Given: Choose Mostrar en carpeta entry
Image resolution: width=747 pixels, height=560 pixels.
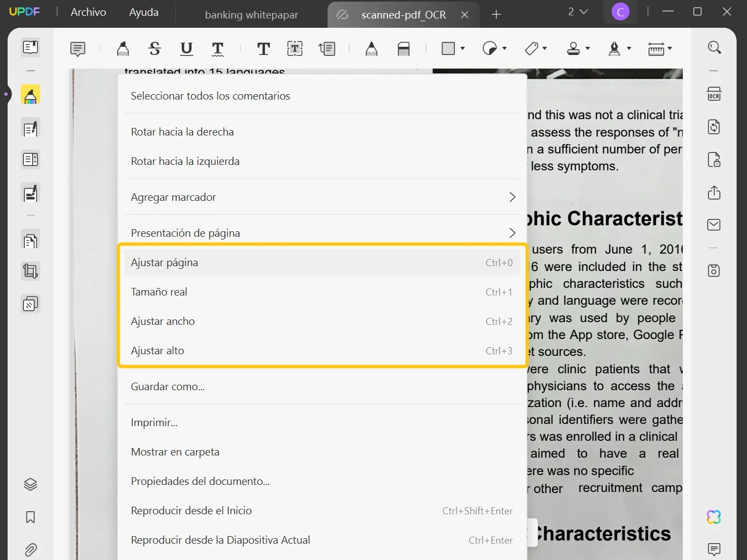Looking at the screenshot, I should pos(322,452).
